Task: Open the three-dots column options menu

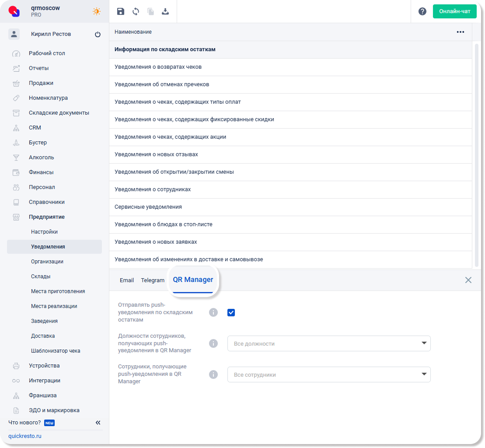Action: tap(460, 32)
